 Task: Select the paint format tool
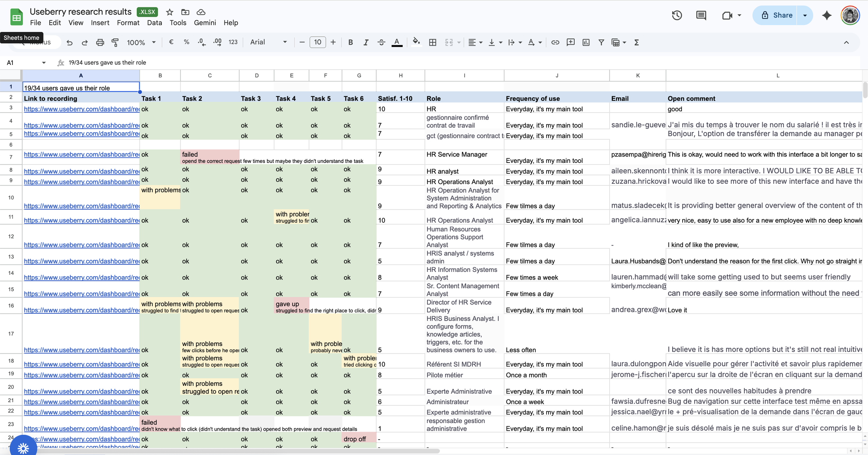(115, 42)
